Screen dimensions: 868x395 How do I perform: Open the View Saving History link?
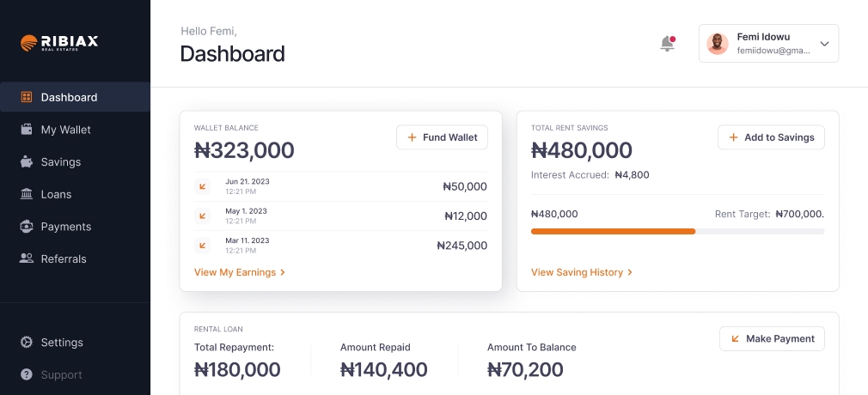(582, 272)
